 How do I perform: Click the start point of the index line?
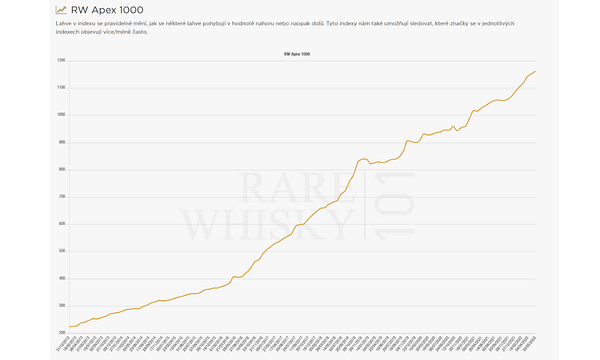point(70,326)
